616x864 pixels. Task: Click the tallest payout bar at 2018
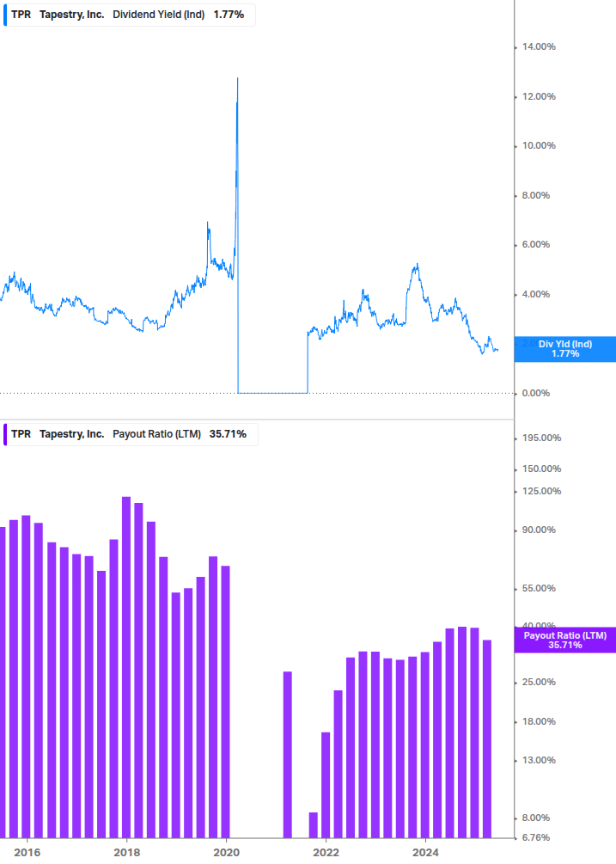point(126,667)
